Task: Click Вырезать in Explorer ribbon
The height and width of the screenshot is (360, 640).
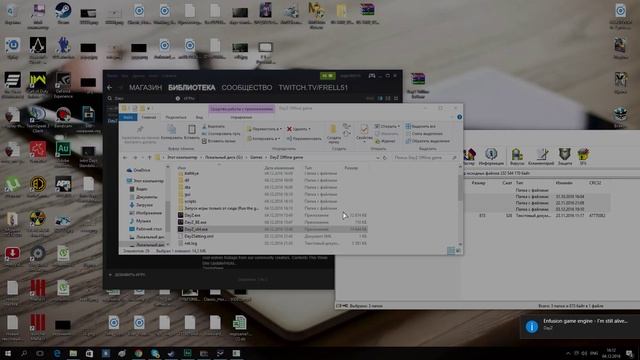Action: pyautogui.click(x=213, y=127)
